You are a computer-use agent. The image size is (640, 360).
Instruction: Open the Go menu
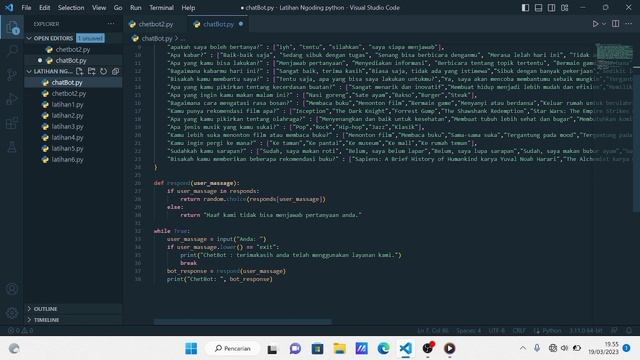point(118,8)
